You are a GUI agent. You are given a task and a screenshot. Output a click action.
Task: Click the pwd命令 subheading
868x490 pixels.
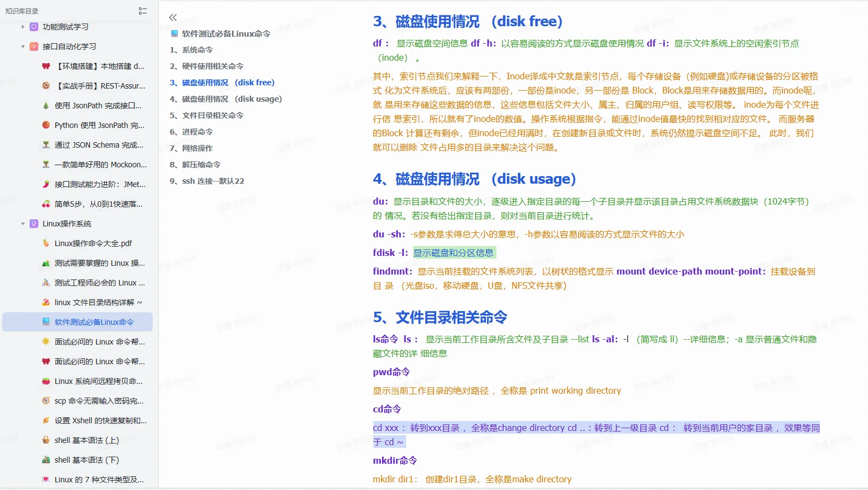(391, 372)
